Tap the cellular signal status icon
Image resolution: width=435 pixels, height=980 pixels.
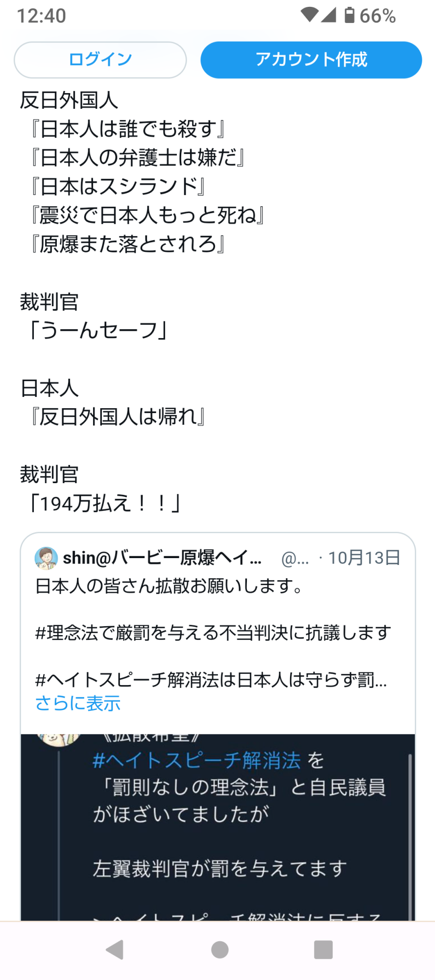[329, 15]
